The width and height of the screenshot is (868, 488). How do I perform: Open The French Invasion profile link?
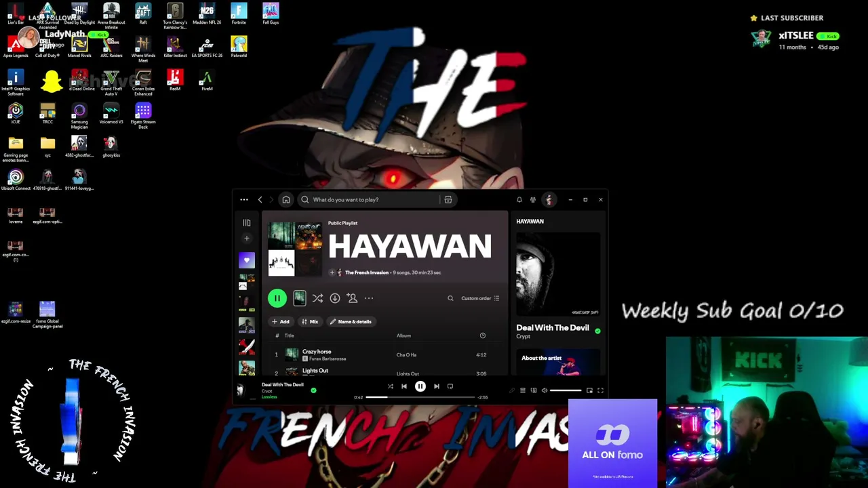tap(367, 272)
